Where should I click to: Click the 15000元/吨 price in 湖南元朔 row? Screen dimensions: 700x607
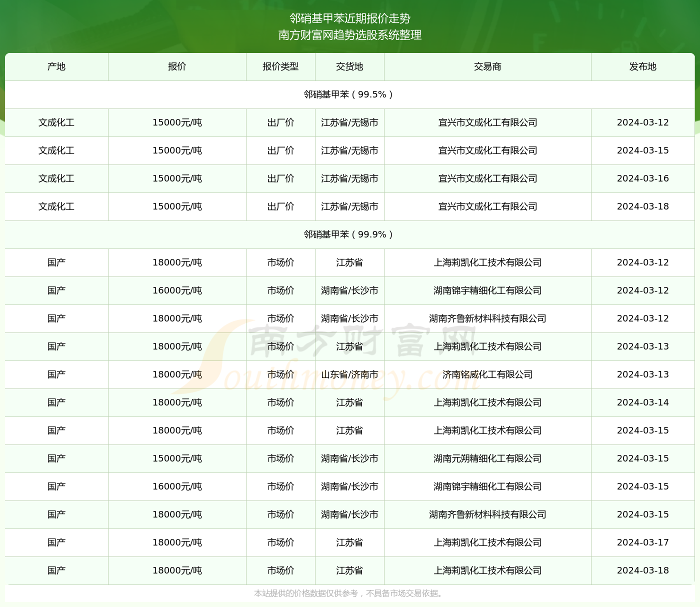(x=177, y=458)
